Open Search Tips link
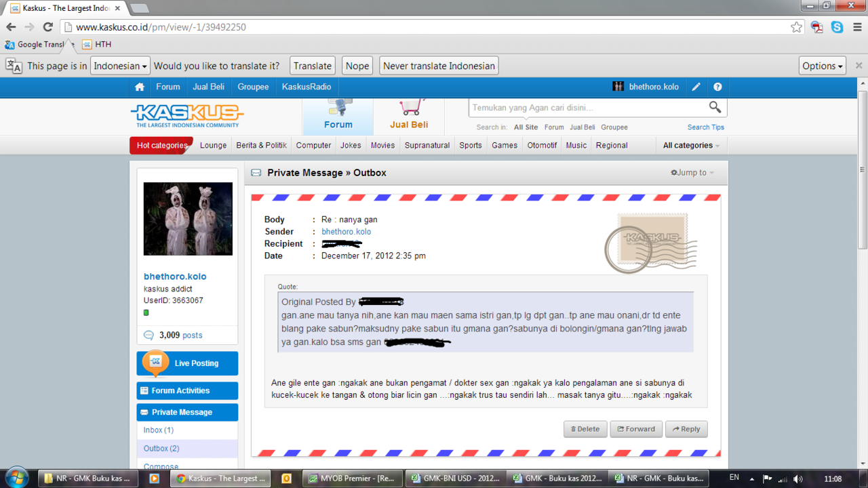The image size is (868, 488). tap(705, 127)
